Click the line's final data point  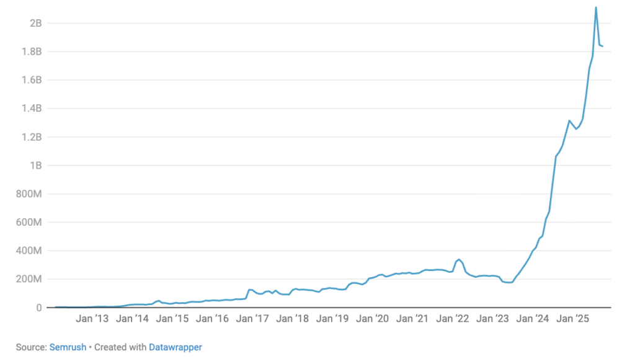point(603,46)
